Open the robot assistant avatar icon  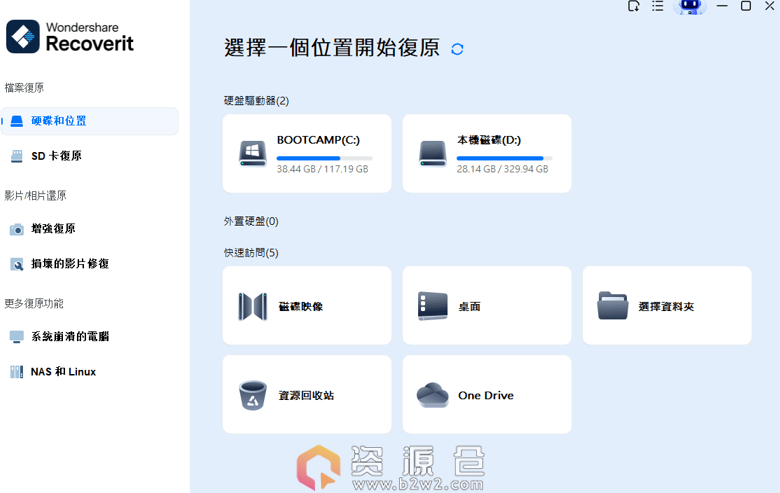[x=690, y=7]
